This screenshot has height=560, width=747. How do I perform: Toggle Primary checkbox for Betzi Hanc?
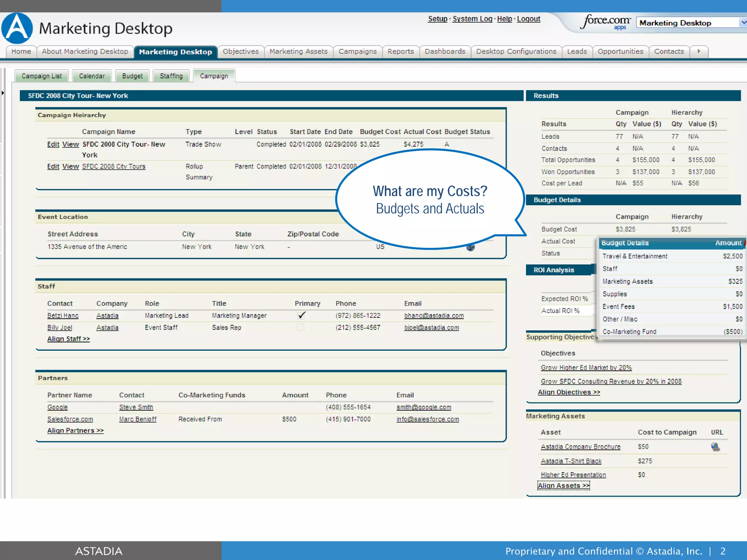coord(301,315)
